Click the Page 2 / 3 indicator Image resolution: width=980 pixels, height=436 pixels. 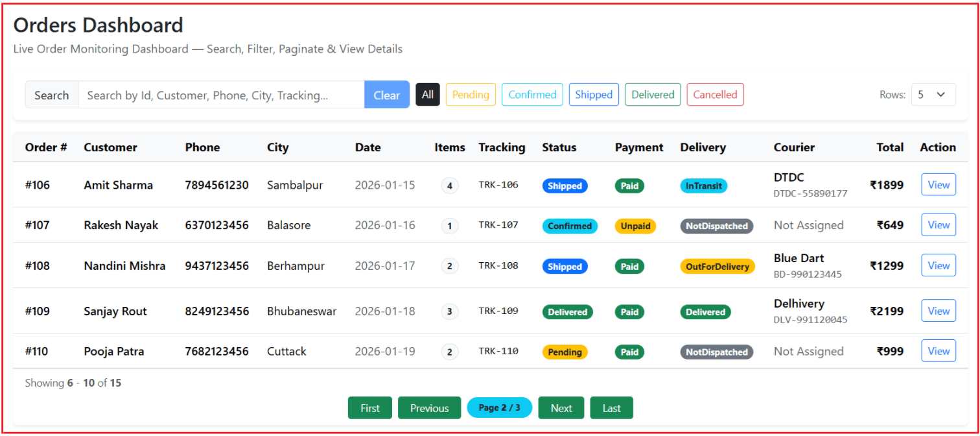click(499, 408)
